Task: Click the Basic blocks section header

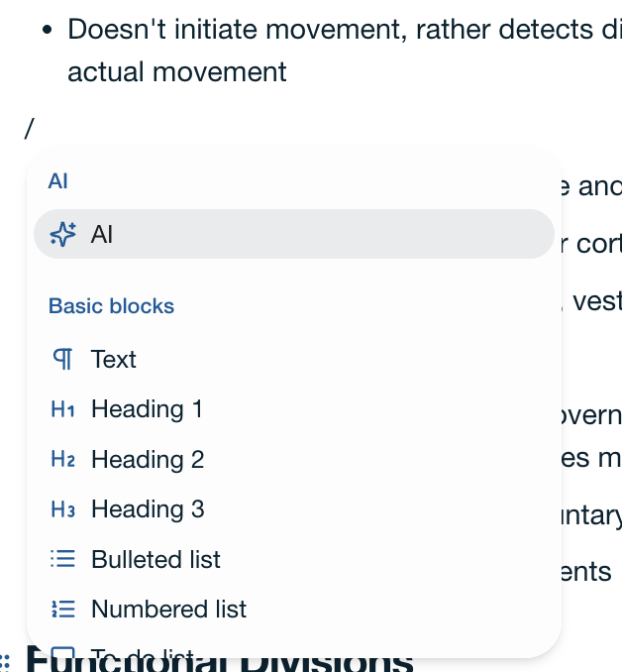Action: [111, 306]
